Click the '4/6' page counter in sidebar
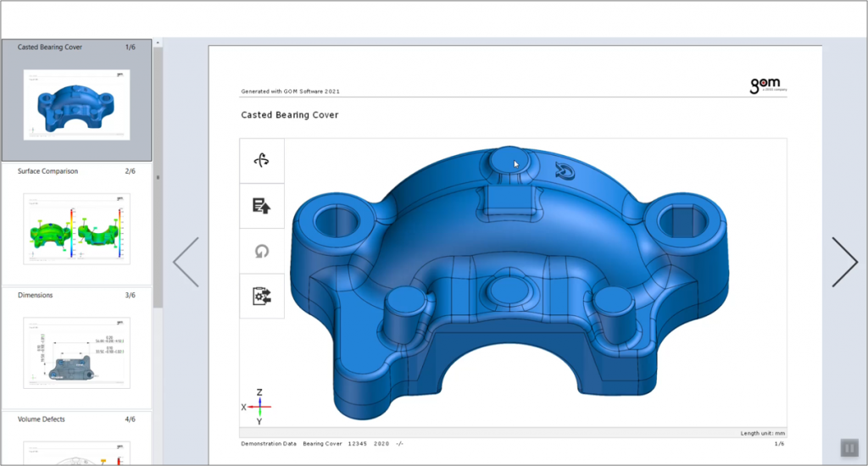 130,419
